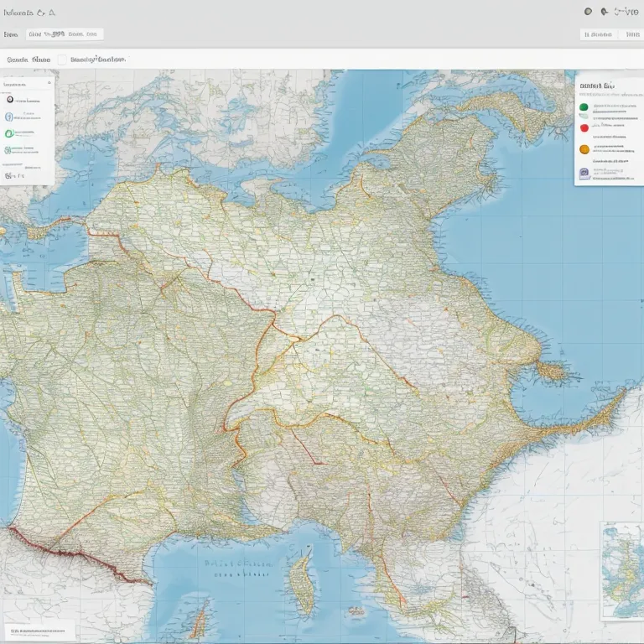Viewport: 644px width, 644px height.
Task: Click the green circle icon in left panel
Action: tap(9, 133)
